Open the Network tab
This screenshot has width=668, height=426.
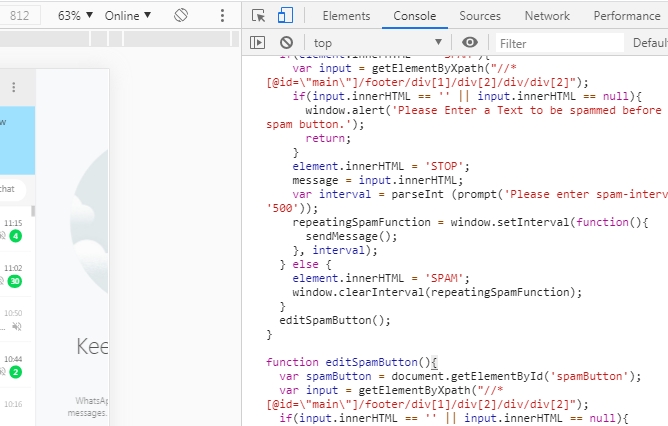tap(547, 16)
